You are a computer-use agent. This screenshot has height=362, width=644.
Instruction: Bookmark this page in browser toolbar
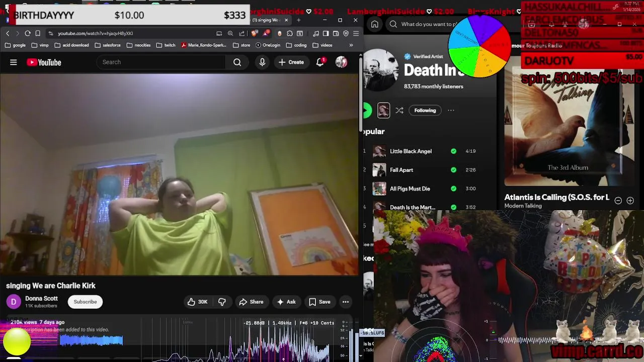pos(38,33)
